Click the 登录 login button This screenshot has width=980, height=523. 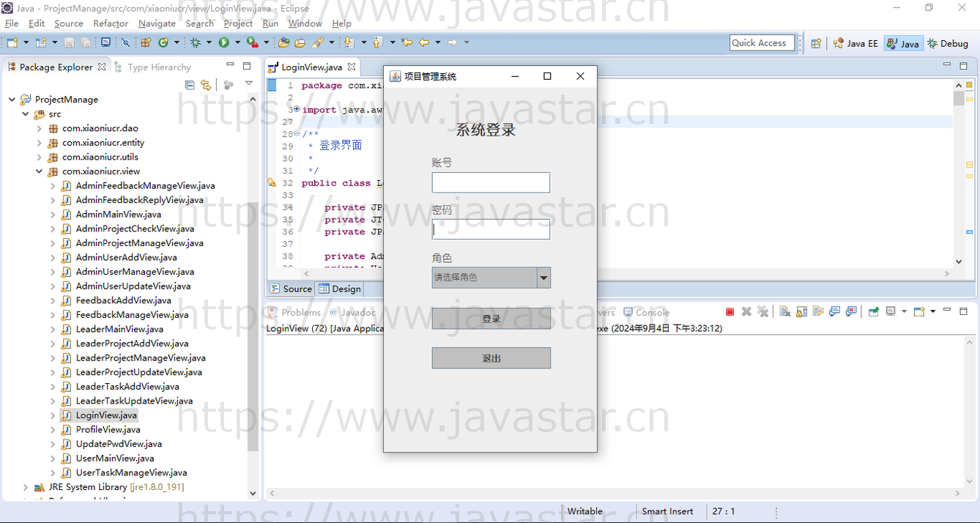pyautogui.click(x=491, y=319)
